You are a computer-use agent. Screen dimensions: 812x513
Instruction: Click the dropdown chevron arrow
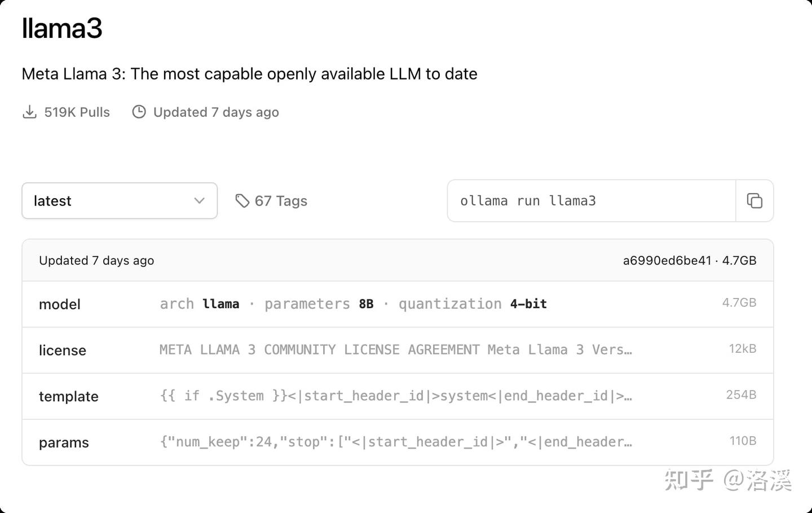[x=199, y=201]
